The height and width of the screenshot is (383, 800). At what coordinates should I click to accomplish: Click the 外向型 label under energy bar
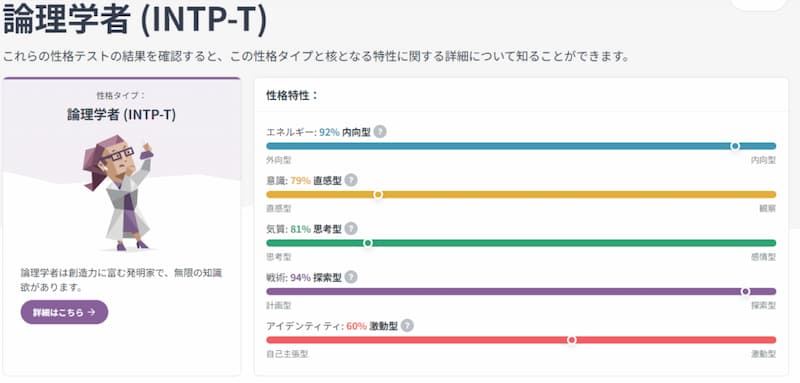click(x=279, y=160)
